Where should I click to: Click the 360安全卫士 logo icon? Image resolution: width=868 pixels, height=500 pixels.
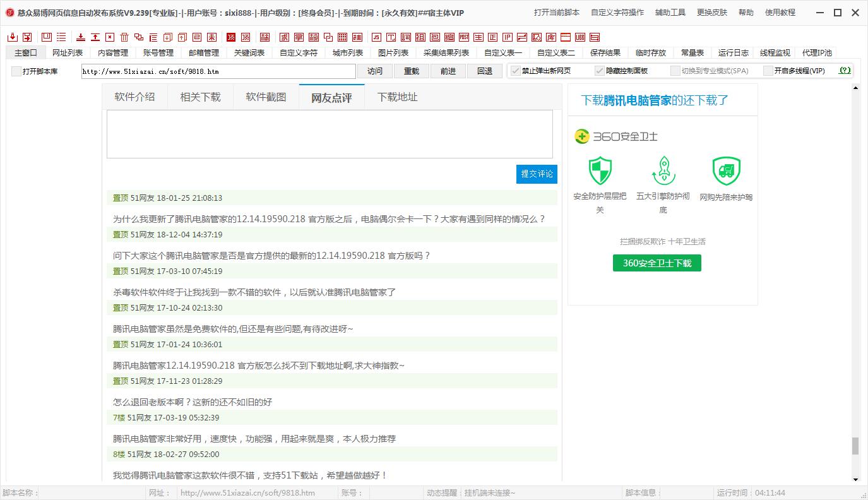[x=581, y=136]
